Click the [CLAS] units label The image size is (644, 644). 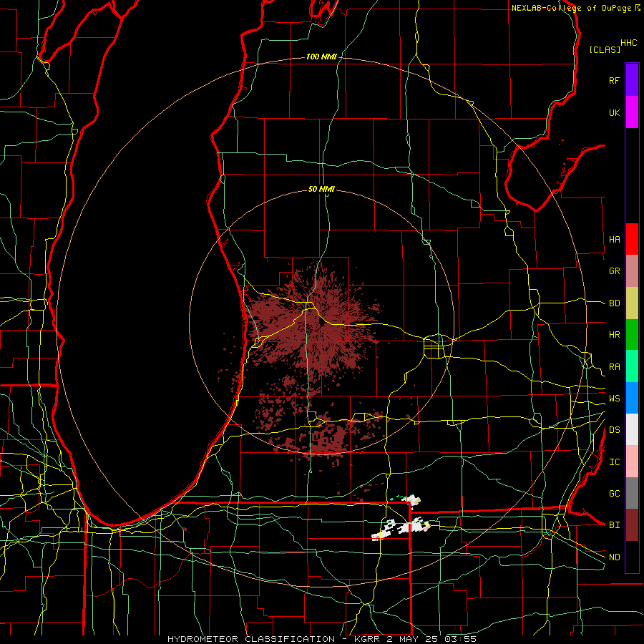coord(605,49)
